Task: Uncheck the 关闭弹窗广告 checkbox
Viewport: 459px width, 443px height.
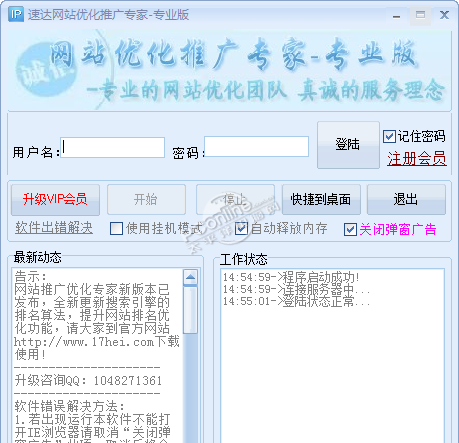Action: coord(350,229)
